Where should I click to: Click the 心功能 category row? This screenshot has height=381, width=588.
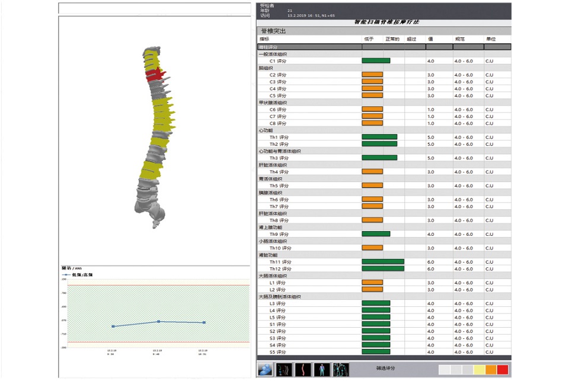tap(266, 130)
